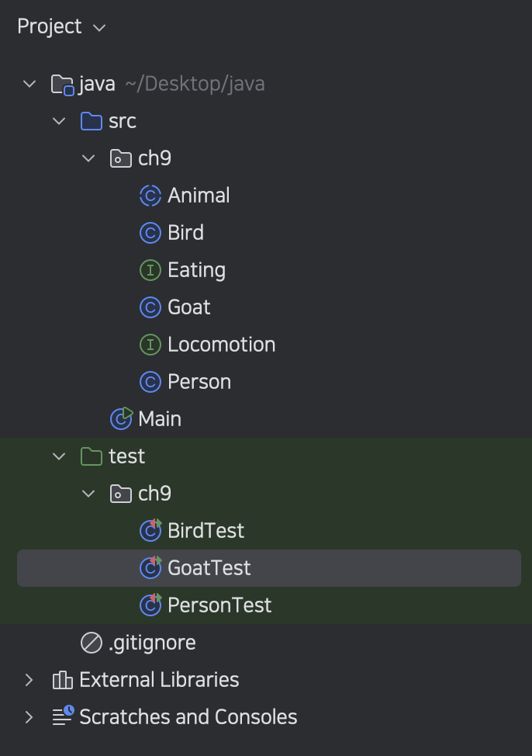Click the Locomotion interface icon
This screenshot has width=532, height=756.
click(x=150, y=345)
